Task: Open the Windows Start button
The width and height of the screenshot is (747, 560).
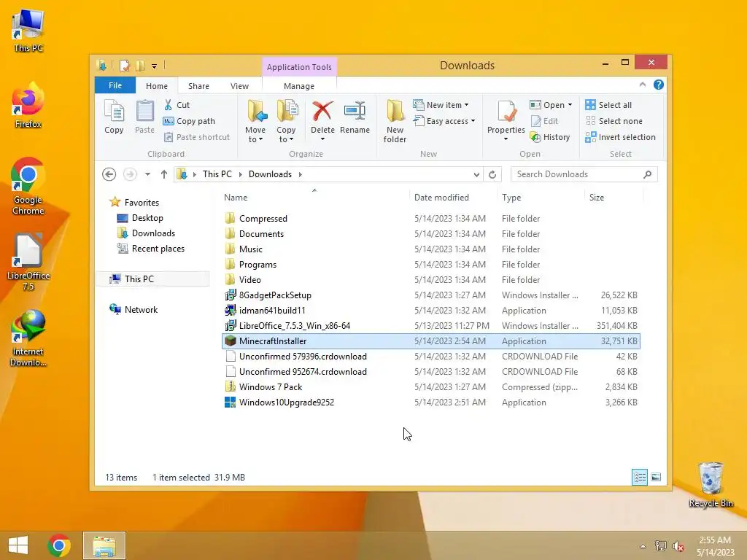Action: click(x=18, y=545)
